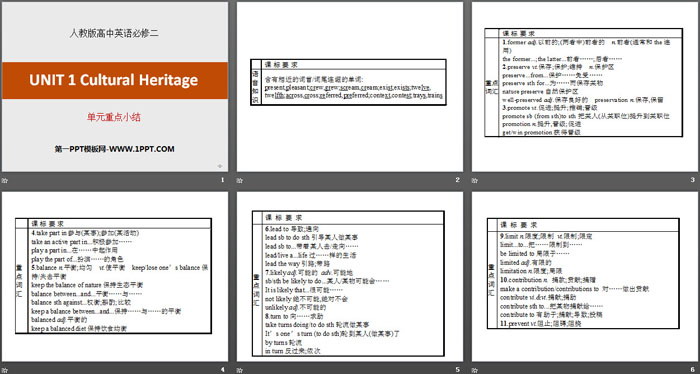Click the transition star icon under slide 2
Viewport: 700px width, 374px height.
240,180
